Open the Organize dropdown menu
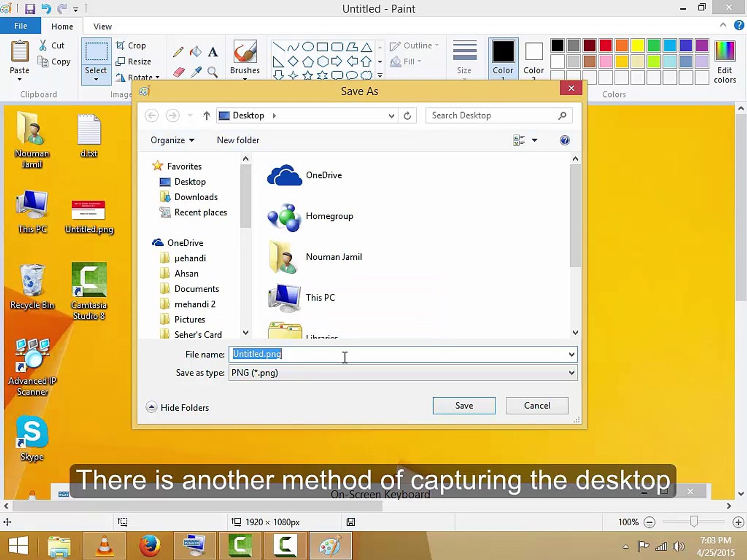This screenshot has width=747, height=560. (x=172, y=140)
